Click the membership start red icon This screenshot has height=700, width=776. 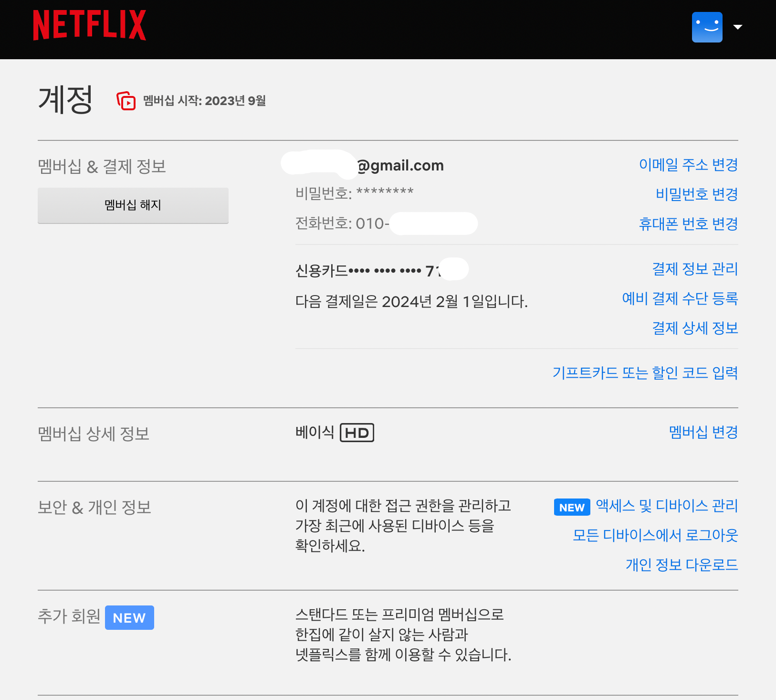click(x=126, y=101)
